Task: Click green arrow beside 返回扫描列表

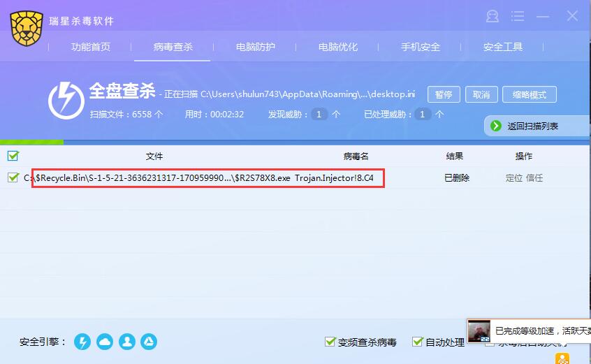Action: [x=495, y=126]
